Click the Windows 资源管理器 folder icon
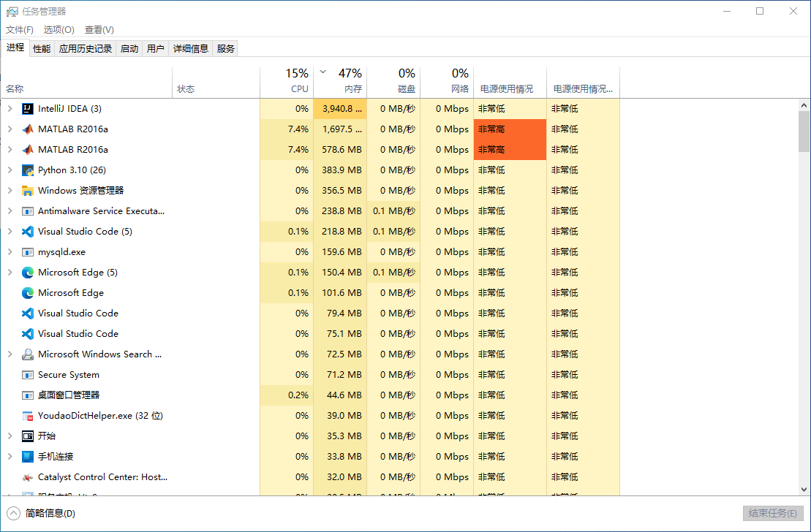Image resolution: width=811 pixels, height=532 pixels. (27, 191)
